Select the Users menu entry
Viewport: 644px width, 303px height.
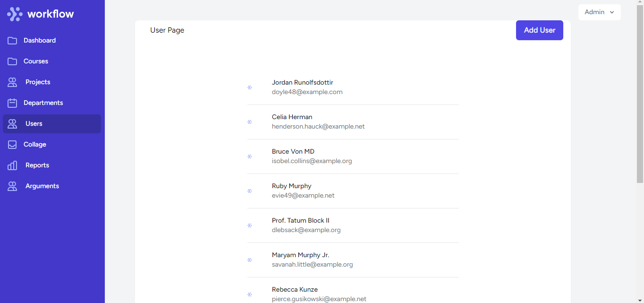34,123
